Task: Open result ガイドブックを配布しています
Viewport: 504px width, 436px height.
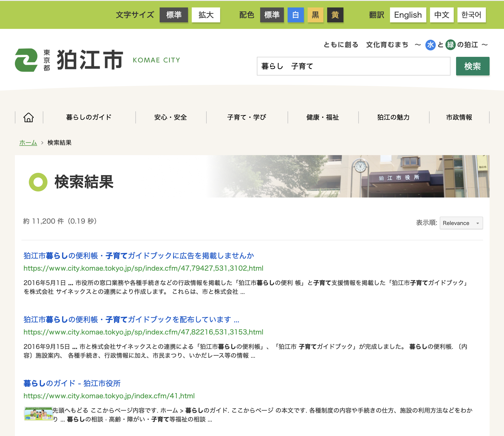Action: click(131, 319)
